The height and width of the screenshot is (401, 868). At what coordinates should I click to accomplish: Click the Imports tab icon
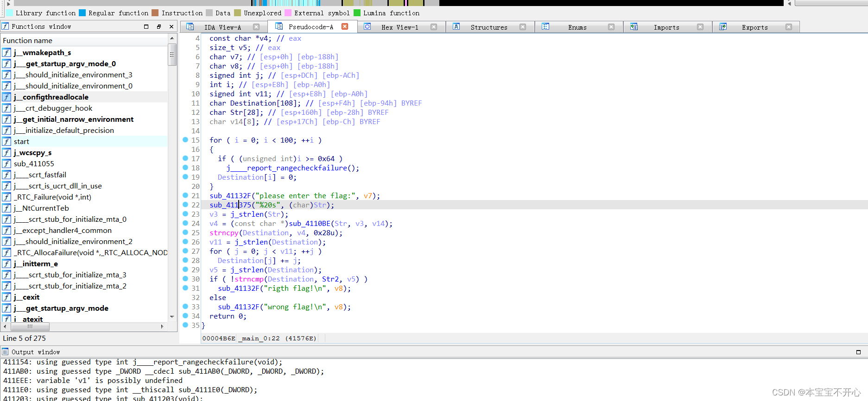click(x=634, y=27)
